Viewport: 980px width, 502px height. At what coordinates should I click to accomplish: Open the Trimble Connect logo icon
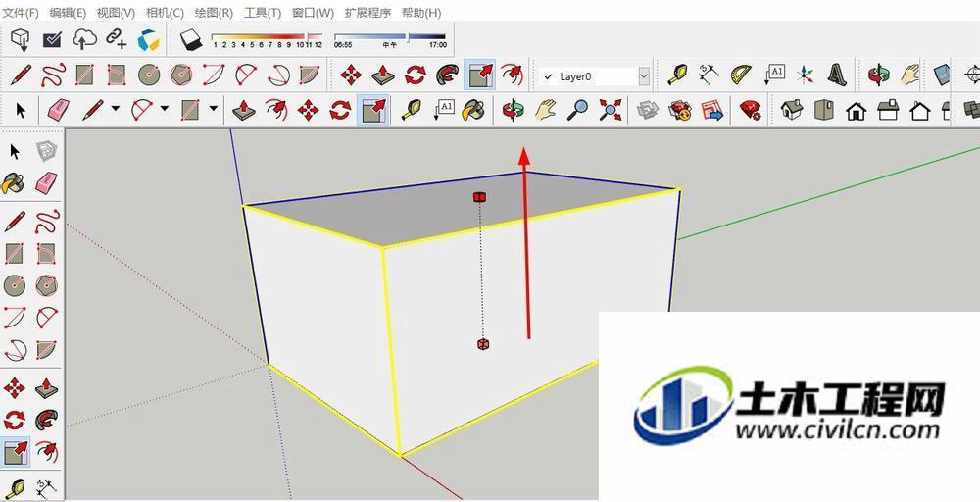(x=149, y=40)
